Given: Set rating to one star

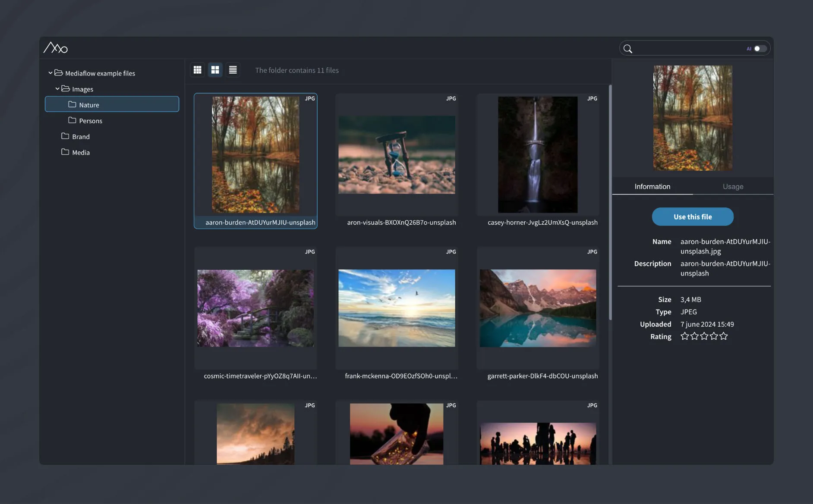Looking at the screenshot, I should (684, 336).
